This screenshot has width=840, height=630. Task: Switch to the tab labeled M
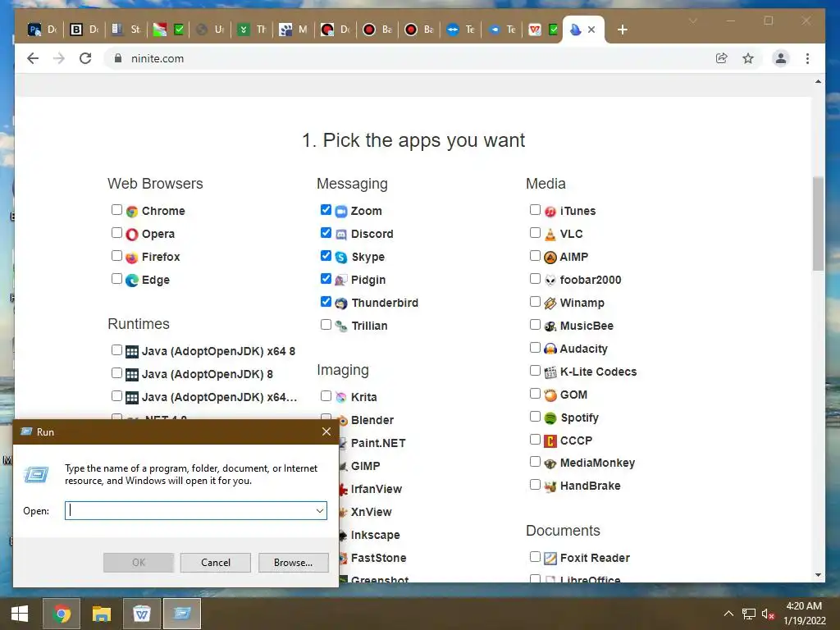pyautogui.click(x=294, y=30)
